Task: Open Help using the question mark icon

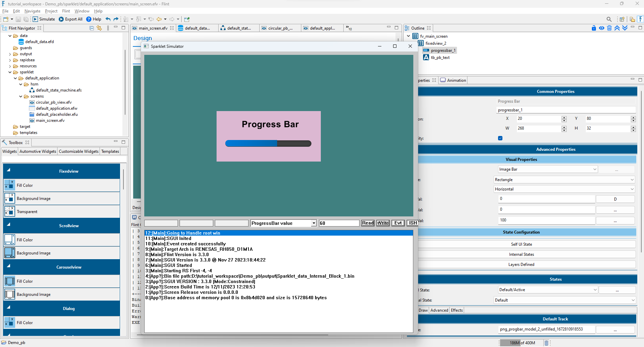Action: coord(89,19)
